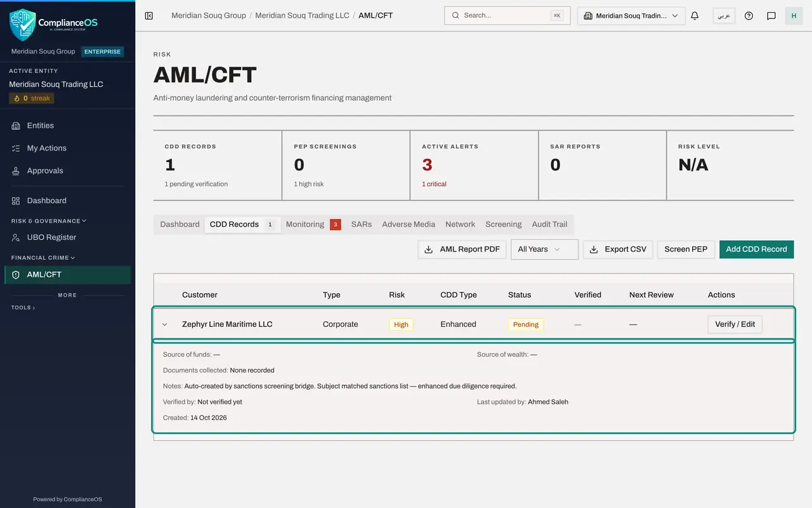The width and height of the screenshot is (812, 508).
Task: Open the Network tab
Action: pyautogui.click(x=460, y=224)
